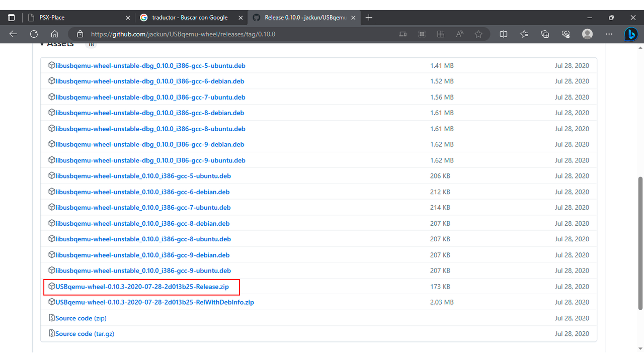The image size is (644, 362).
Task: Click package icon beside Release.zip
Action: point(51,287)
